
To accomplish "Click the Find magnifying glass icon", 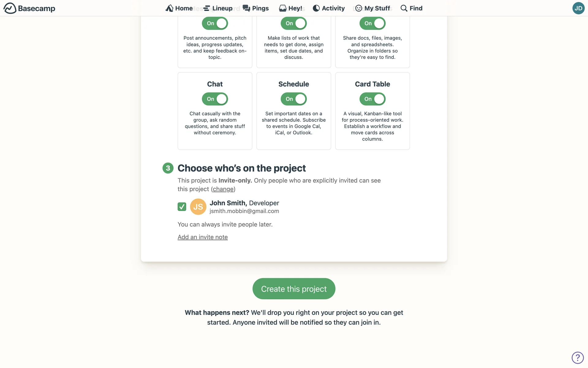I will (404, 8).
